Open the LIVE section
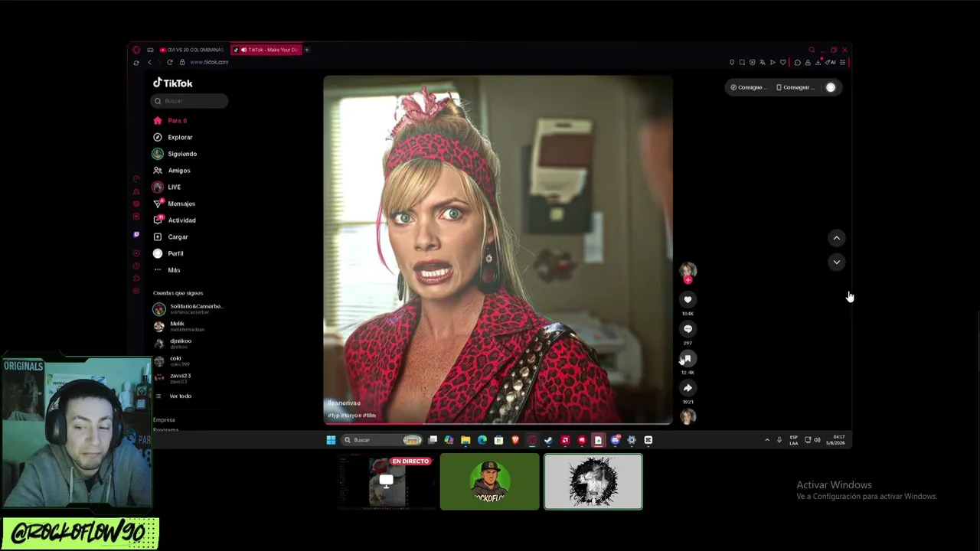980x551 pixels. tap(167, 187)
